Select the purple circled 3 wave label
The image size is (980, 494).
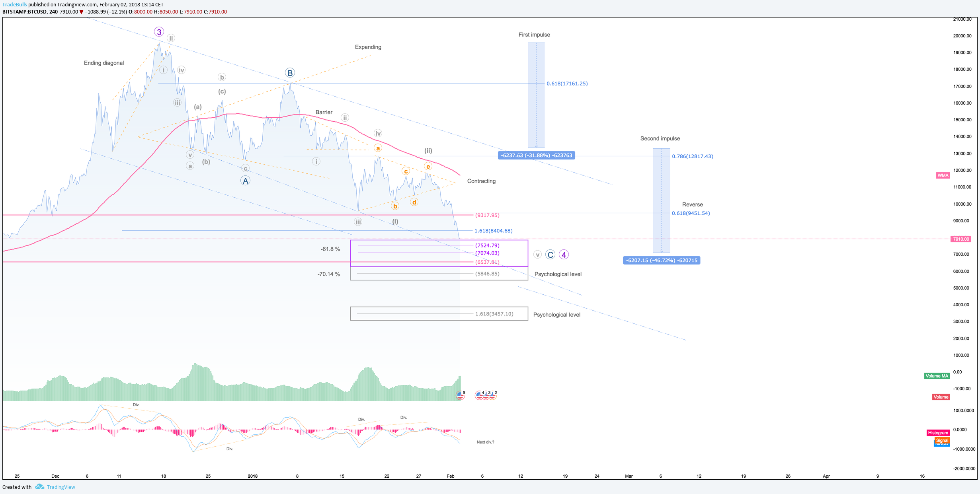[159, 32]
